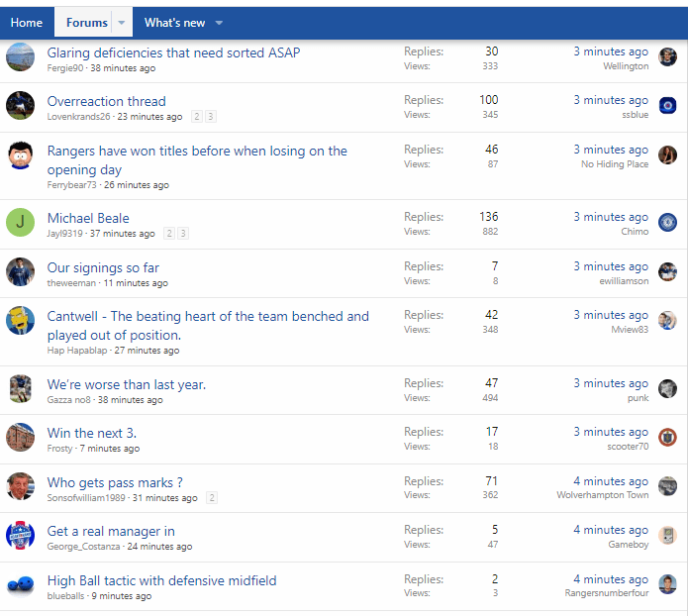The image size is (688, 616).
Task: Open latest post time in Win the next 3
Action: [x=611, y=432]
